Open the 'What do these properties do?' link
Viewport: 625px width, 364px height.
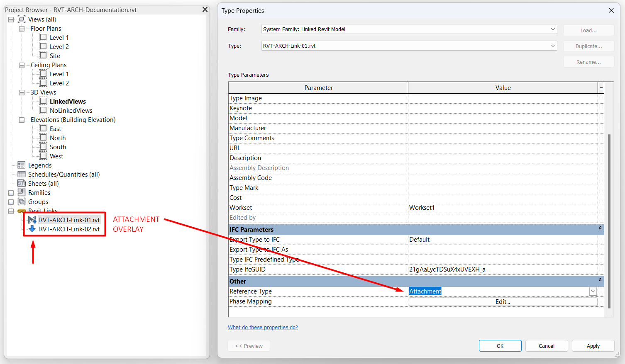tap(263, 327)
